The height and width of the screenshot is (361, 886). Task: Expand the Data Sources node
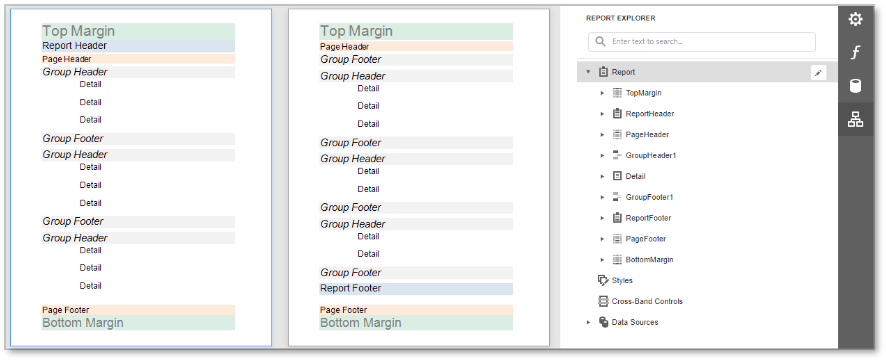click(588, 322)
